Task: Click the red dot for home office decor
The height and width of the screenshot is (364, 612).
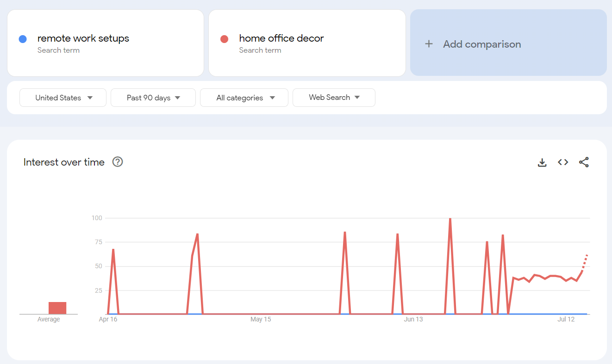Action: pos(225,39)
